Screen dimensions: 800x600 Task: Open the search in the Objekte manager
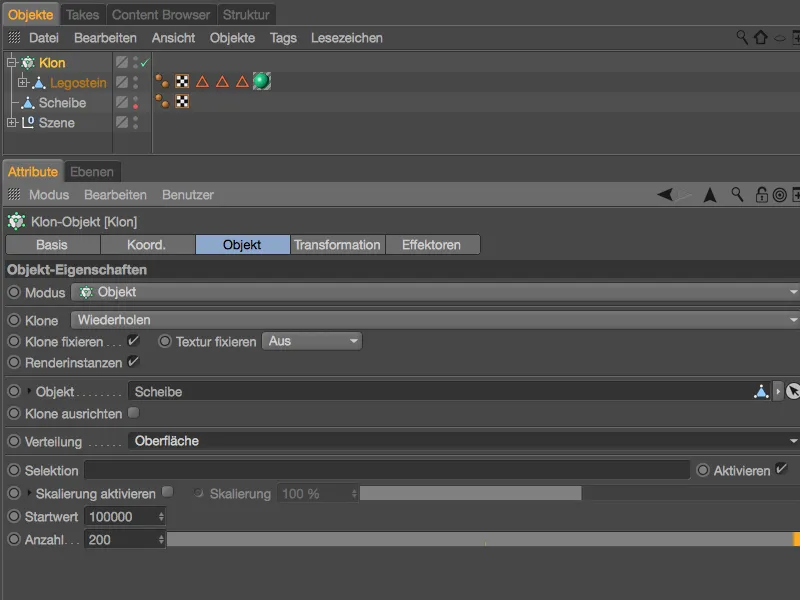tap(741, 36)
